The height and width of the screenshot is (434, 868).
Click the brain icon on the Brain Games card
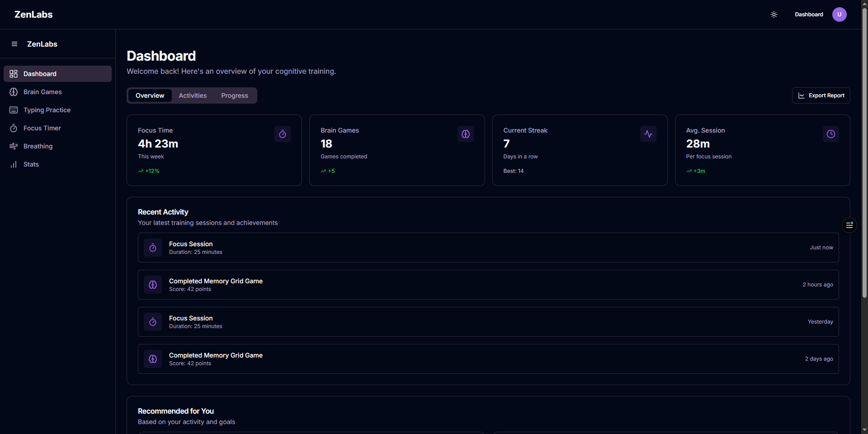[x=466, y=134]
